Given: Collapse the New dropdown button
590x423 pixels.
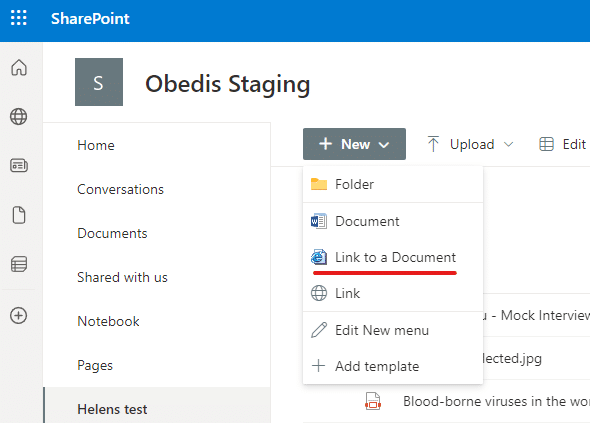Looking at the screenshot, I should (354, 144).
